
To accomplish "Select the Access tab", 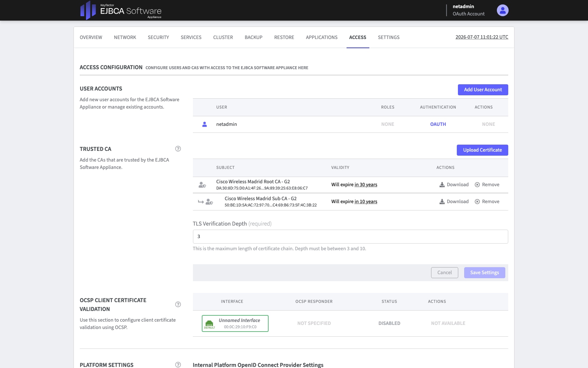I will click(358, 38).
